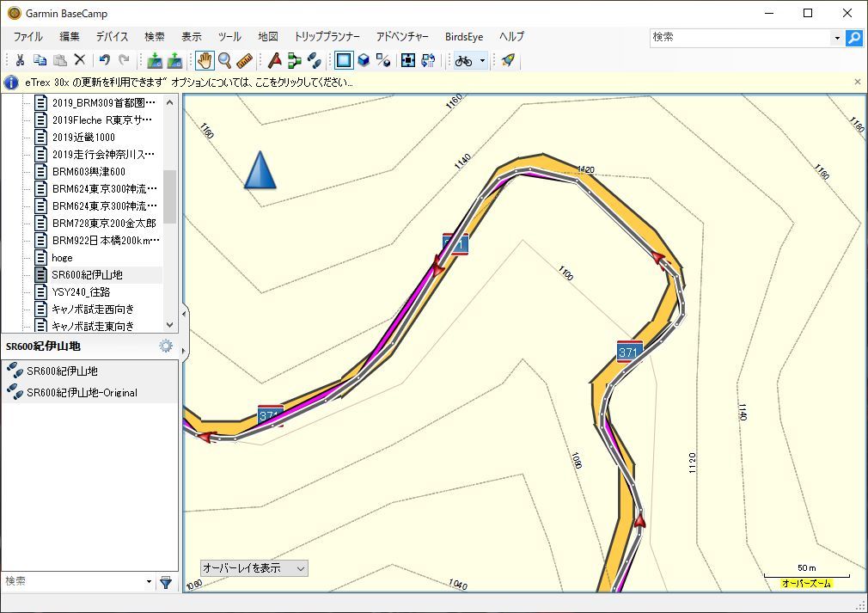Open the オーバーレイを表示 overlay dropdown
Screen dimensions: 868x613
tap(254, 568)
